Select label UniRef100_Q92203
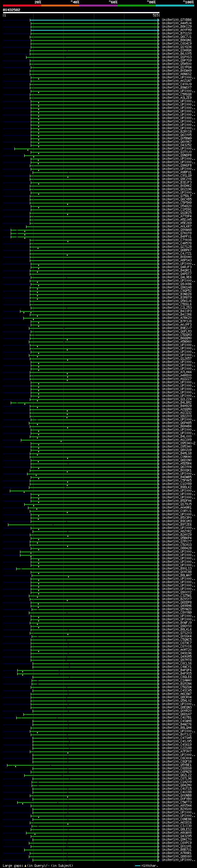 (x=177, y=416)
